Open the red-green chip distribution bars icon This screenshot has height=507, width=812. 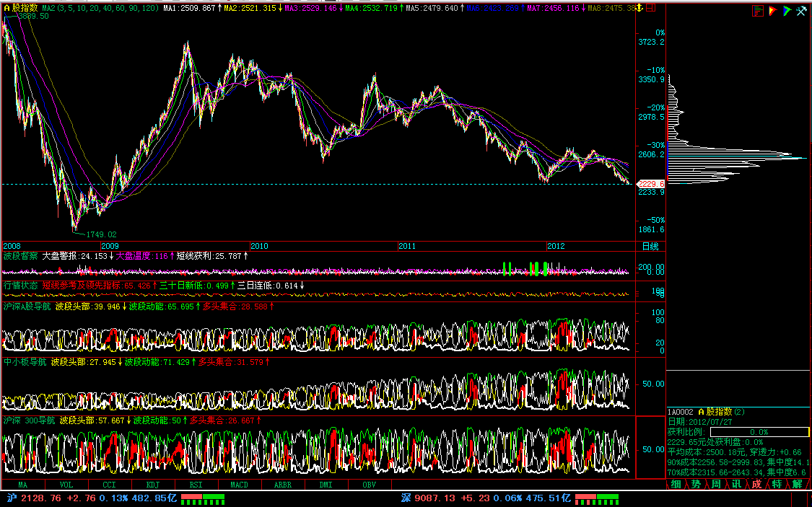point(758,10)
